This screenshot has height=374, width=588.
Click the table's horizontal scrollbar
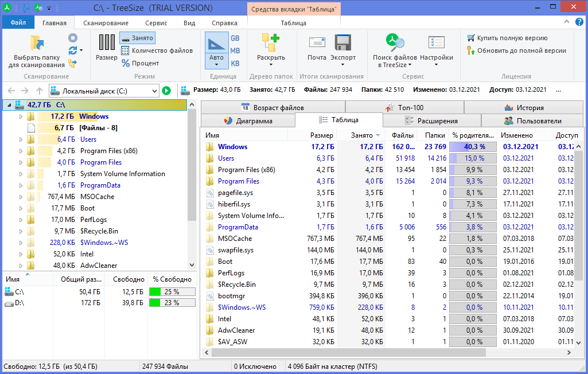[x=349, y=353]
